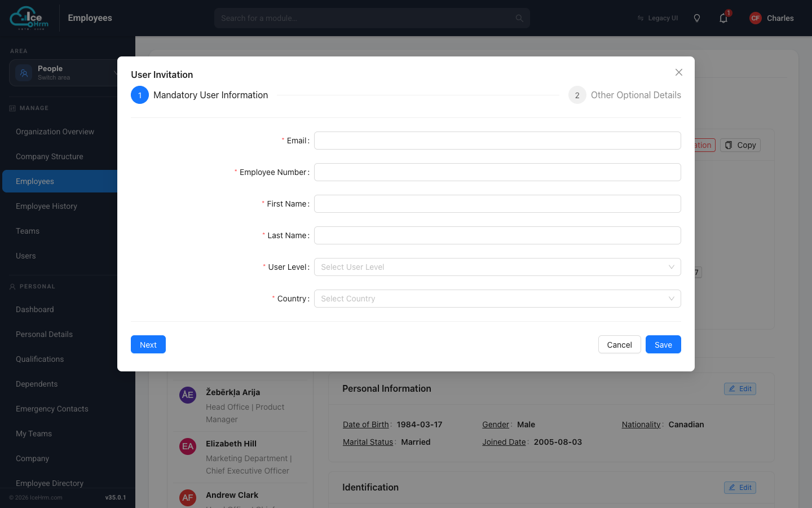Click the People area icon
812x508 pixels.
(x=24, y=73)
